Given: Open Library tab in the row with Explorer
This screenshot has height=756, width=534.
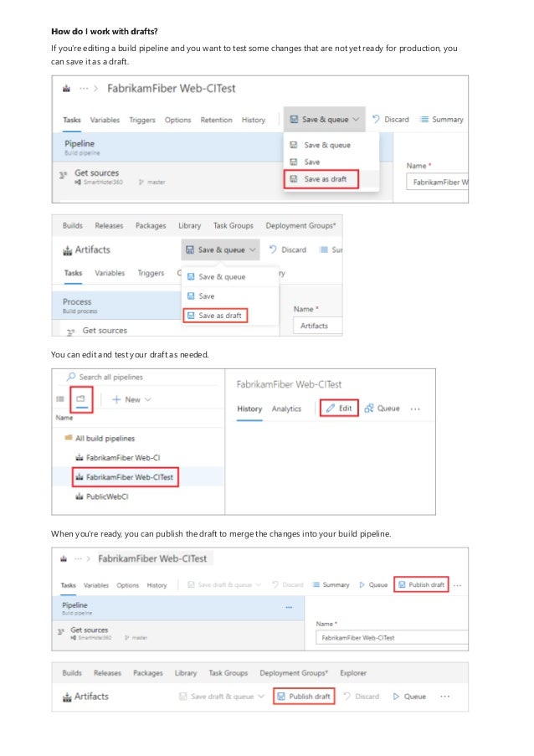Looking at the screenshot, I should tap(186, 673).
